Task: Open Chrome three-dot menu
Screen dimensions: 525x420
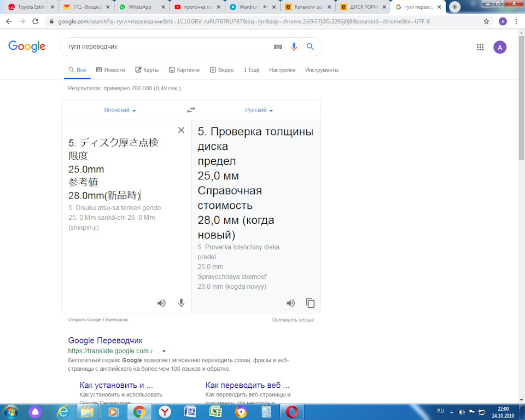Action: [x=516, y=21]
